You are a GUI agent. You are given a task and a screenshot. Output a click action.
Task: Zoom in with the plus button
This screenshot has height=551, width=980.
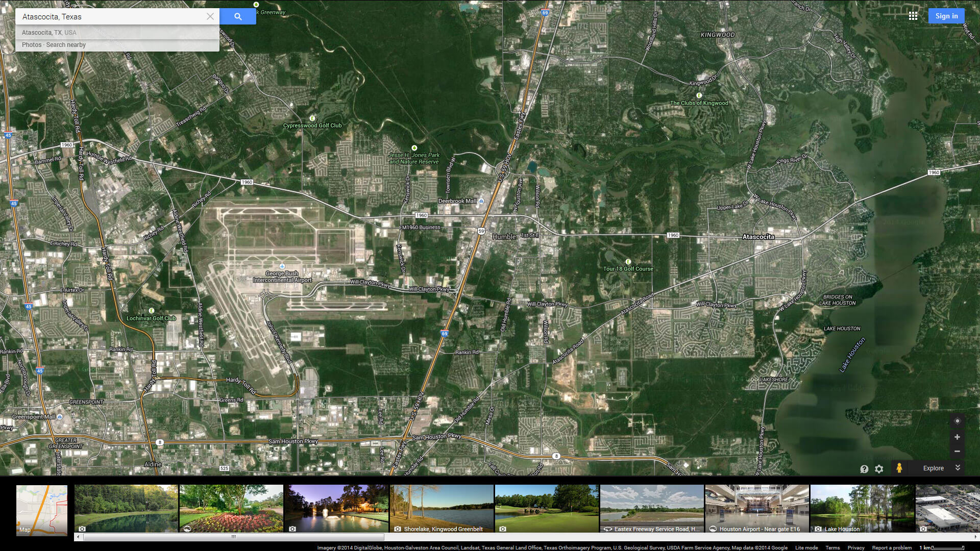(958, 437)
